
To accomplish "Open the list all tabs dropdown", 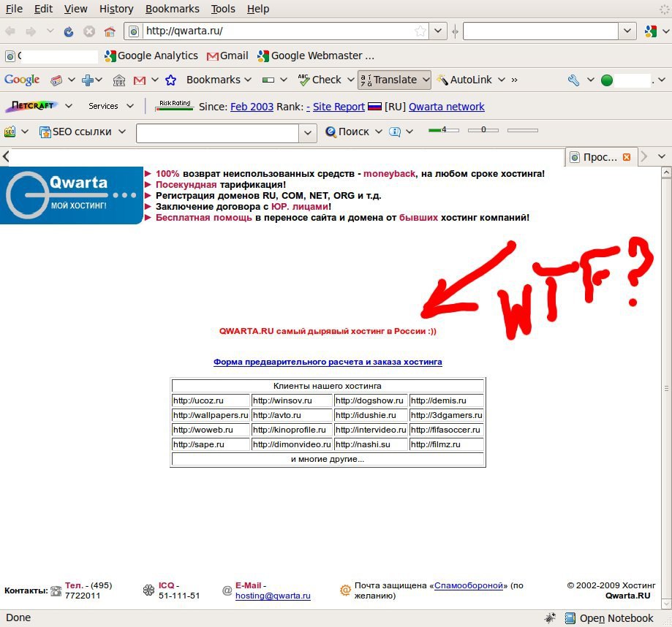I will (662, 156).
